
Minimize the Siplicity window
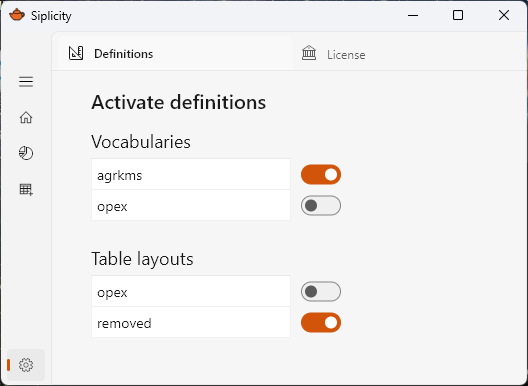click(x=413, y=15)
